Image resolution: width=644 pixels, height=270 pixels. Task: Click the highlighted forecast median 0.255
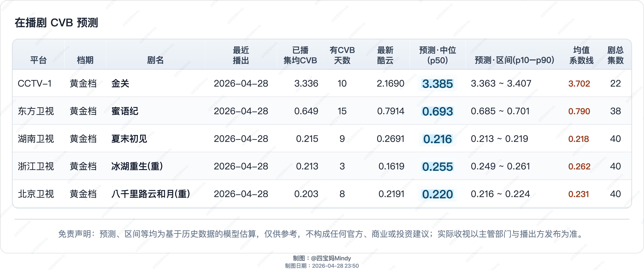pyautogui.click(x=438, y=167)
